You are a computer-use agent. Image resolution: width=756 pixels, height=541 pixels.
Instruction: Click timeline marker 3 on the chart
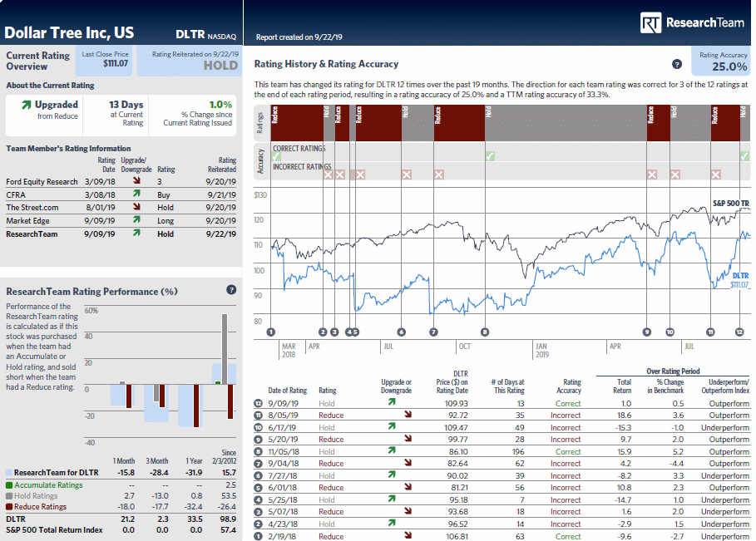[334, 332]
